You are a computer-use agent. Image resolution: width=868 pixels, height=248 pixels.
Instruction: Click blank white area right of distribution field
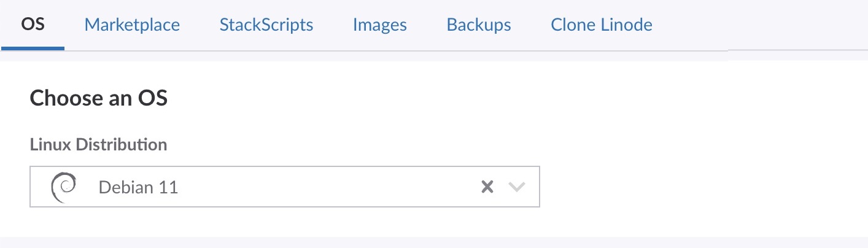click(x=675, y=187)
